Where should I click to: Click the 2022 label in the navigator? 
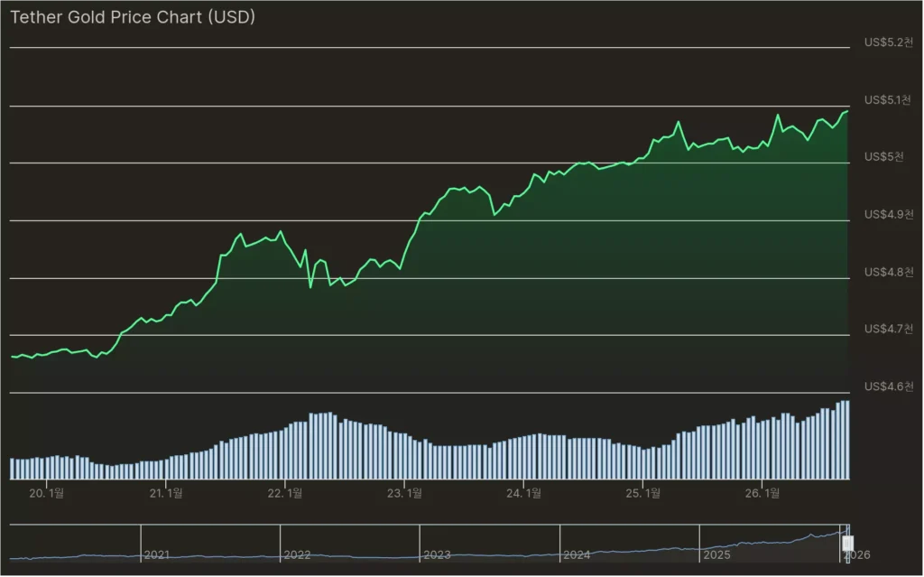pos(297,554)
